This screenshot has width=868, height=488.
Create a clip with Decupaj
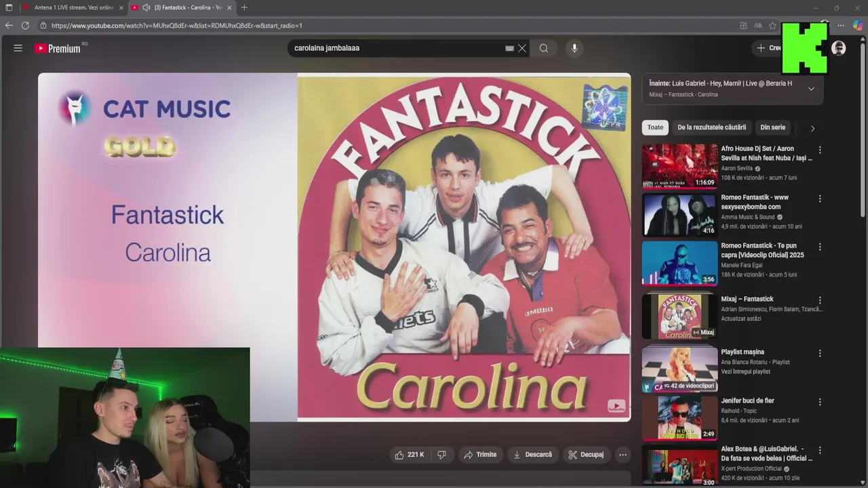586,455
